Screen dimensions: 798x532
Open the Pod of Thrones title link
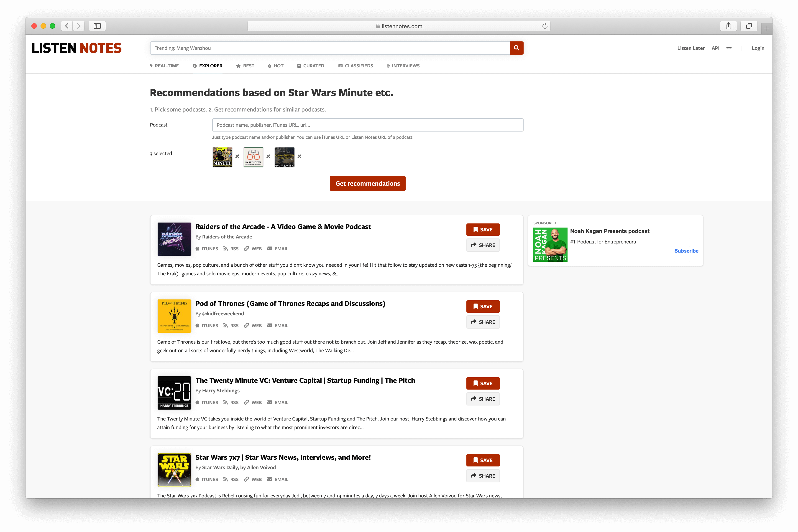(290, 304)
